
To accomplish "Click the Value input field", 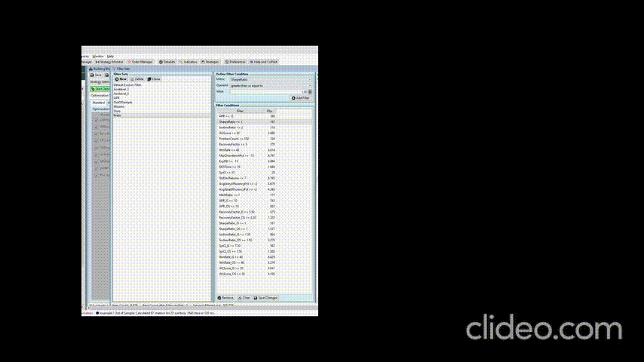I will tap(268, 91).
